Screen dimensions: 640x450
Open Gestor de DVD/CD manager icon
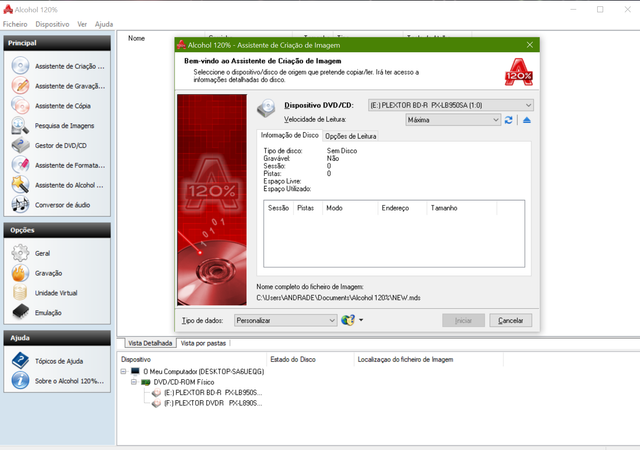point(20,145)
